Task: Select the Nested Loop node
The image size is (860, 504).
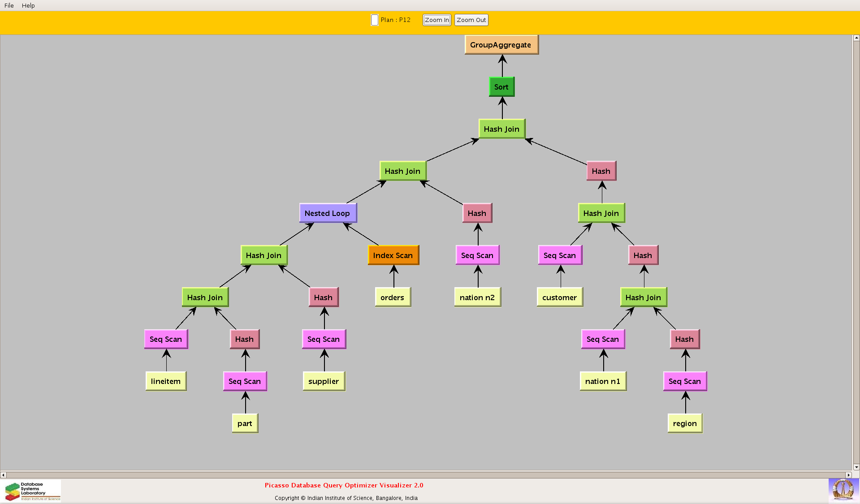Action: click(328, 213)
